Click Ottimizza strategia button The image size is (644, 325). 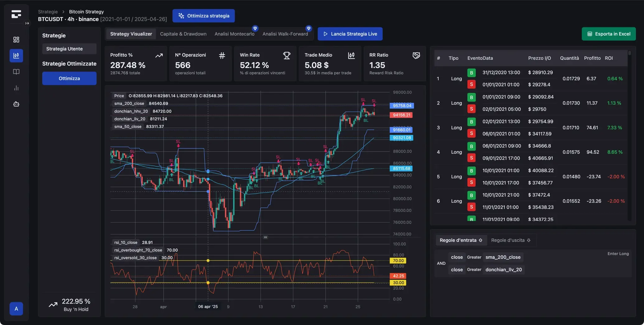[x=203, y=16]
